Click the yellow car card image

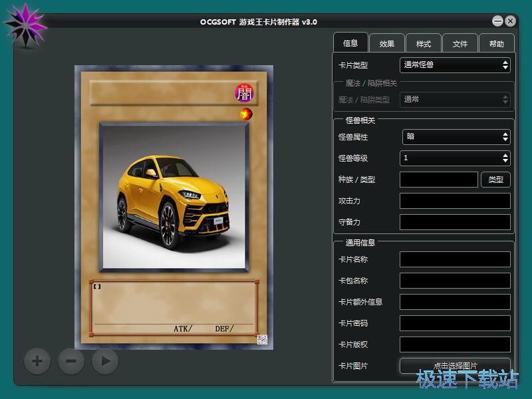click(174, 197)
